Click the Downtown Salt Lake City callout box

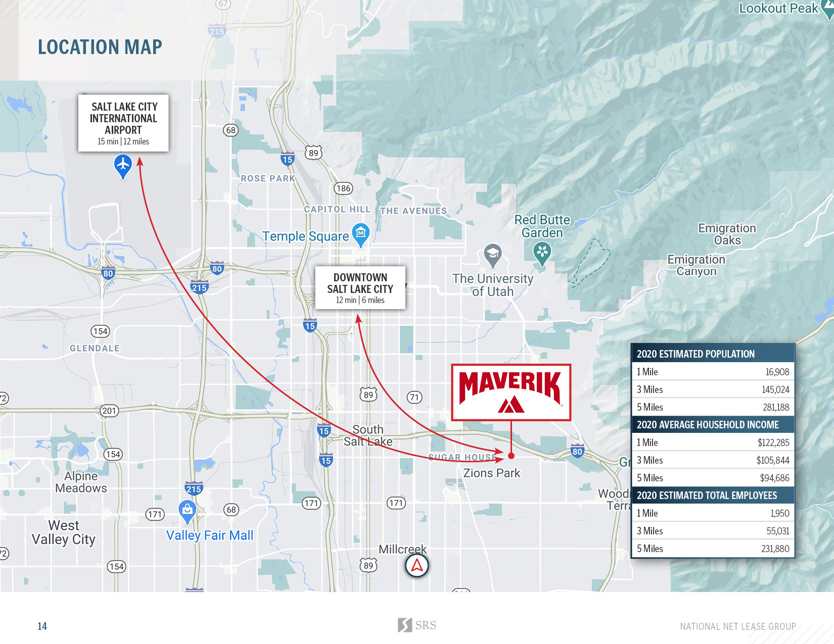[x=360, y=288]
